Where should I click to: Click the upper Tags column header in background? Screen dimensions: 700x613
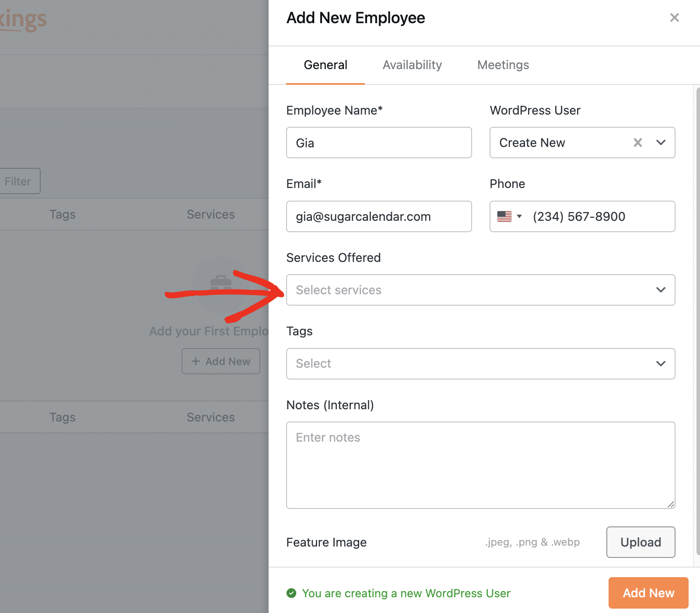click(x=62, y=215)
